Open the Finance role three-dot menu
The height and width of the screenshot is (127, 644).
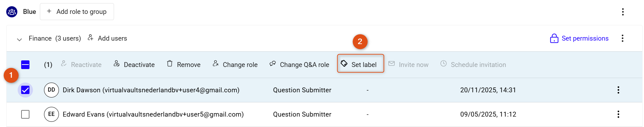pyautogui.click(x=622, y=38)
